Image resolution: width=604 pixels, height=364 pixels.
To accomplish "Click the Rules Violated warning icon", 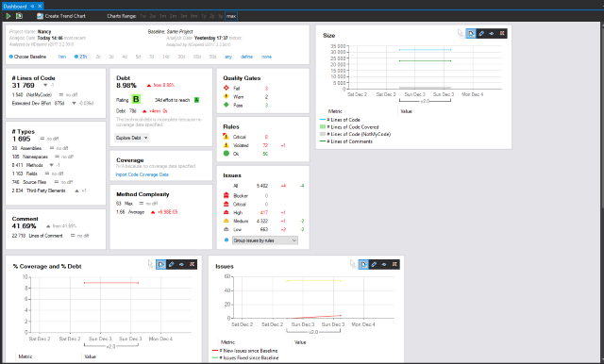I will point(226,145).
